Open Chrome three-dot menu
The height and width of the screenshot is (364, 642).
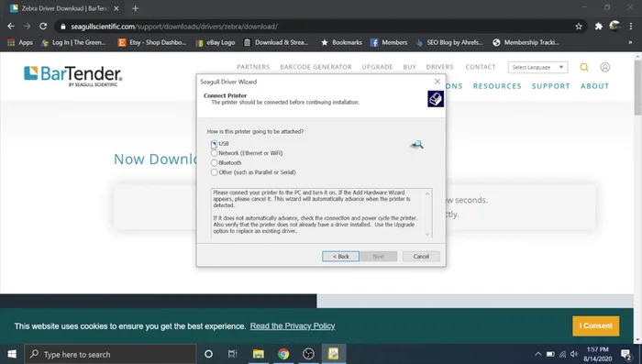pos(631,27)
